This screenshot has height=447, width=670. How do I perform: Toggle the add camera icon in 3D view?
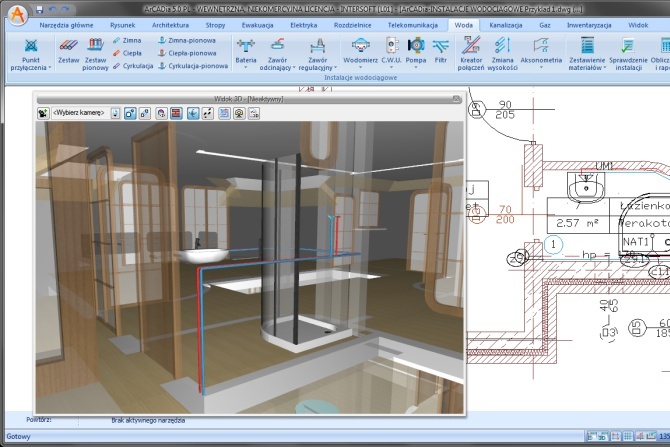43,113
